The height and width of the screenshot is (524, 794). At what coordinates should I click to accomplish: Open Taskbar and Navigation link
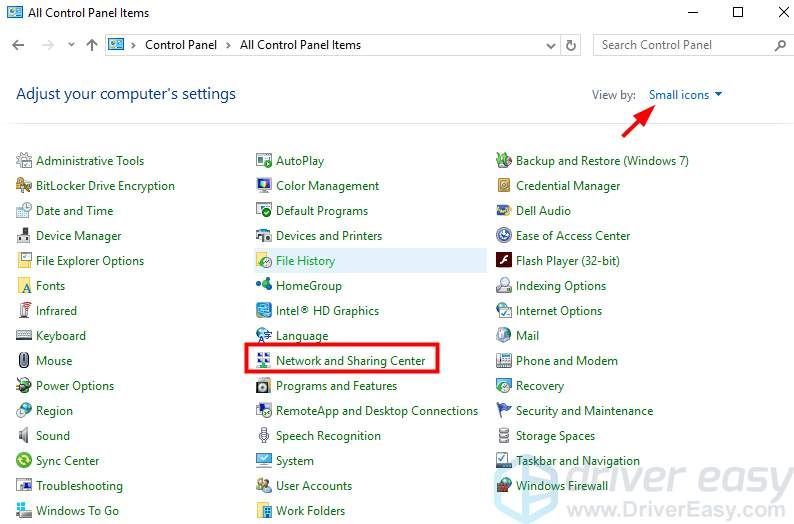coord(578,461)
